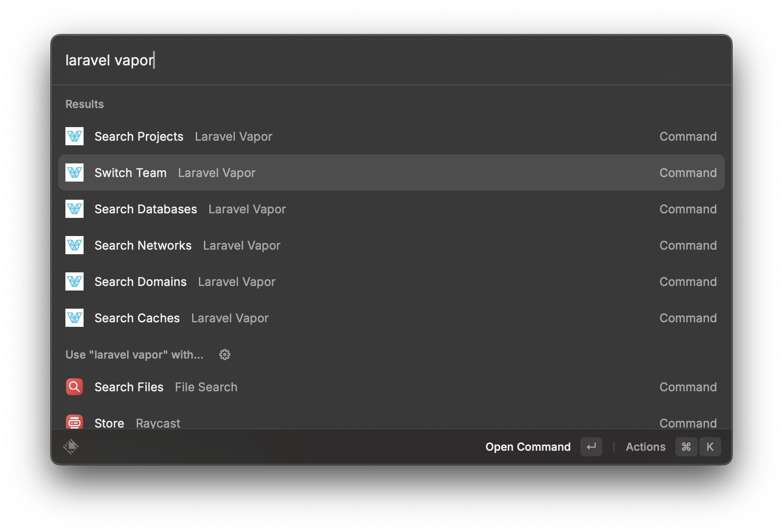Click the File Search subtitle text
Image resolution: width=783 pixels, height=532 pixels.
click(206, 387)
